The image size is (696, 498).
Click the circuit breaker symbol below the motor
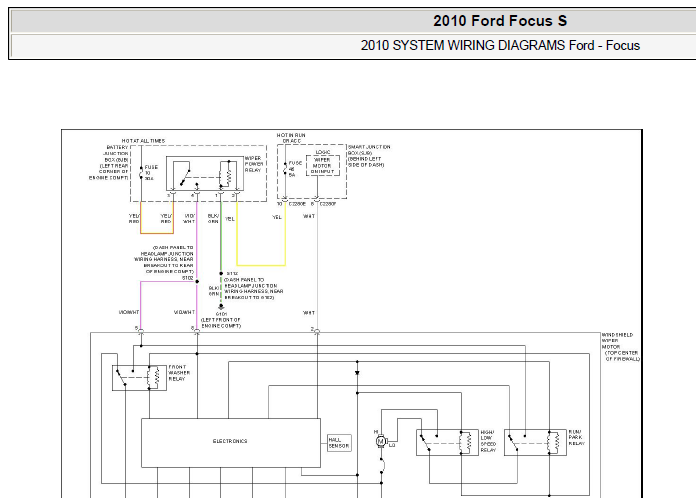[x=382, y=466]
